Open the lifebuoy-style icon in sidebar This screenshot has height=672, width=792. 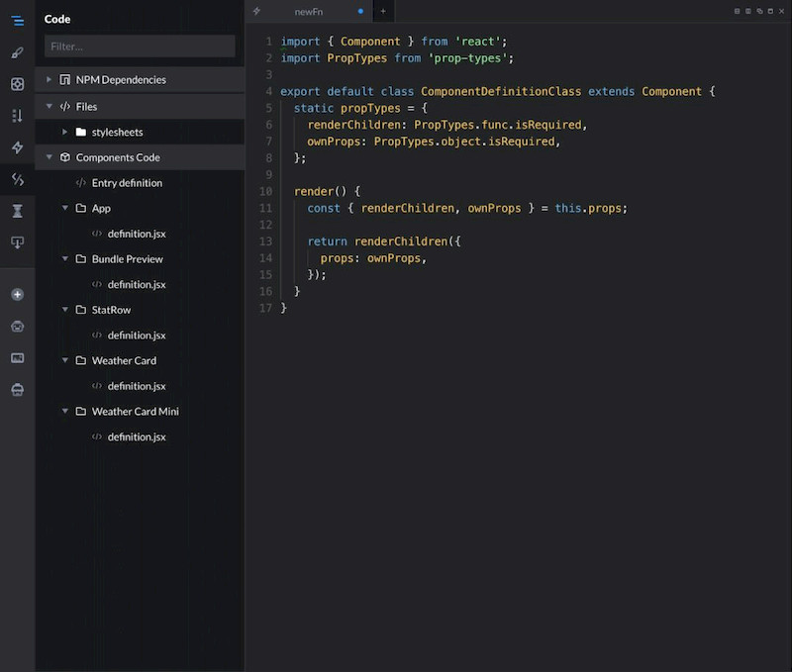pos(18,84)
